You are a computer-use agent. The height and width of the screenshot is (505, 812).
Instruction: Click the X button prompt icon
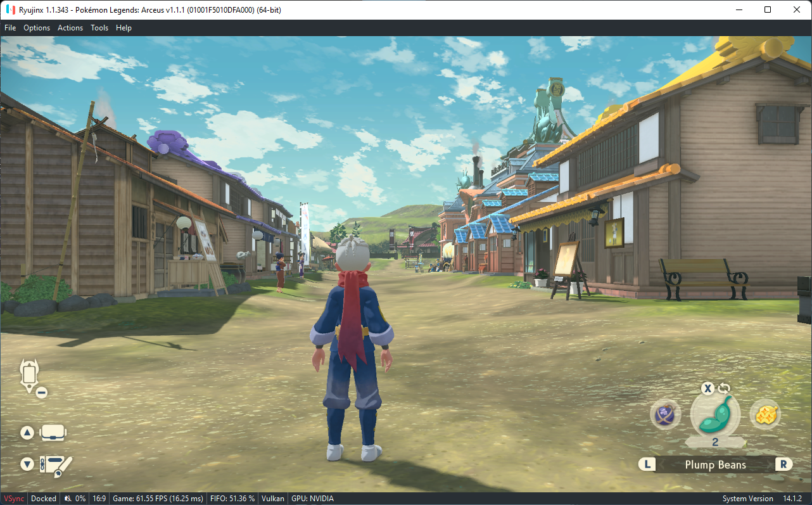click(707, 388)
